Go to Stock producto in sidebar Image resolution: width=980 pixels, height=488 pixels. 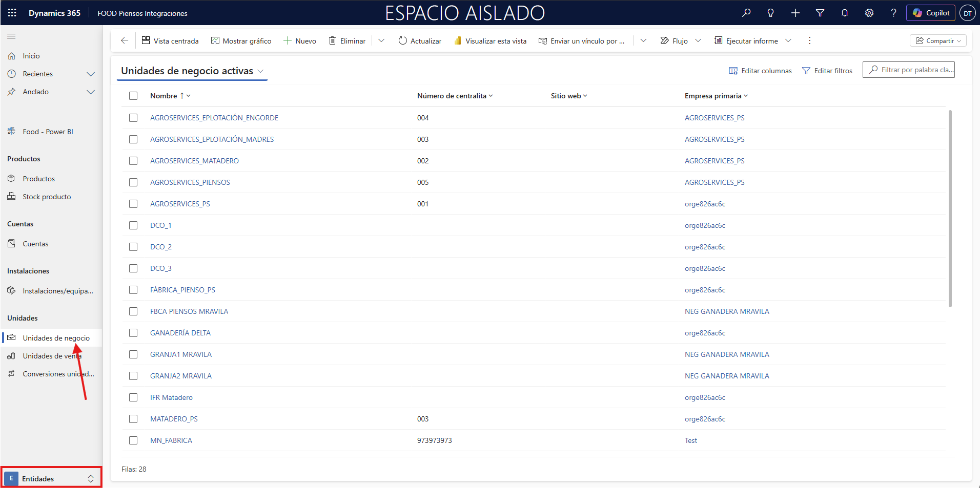(x=47, y=197)
